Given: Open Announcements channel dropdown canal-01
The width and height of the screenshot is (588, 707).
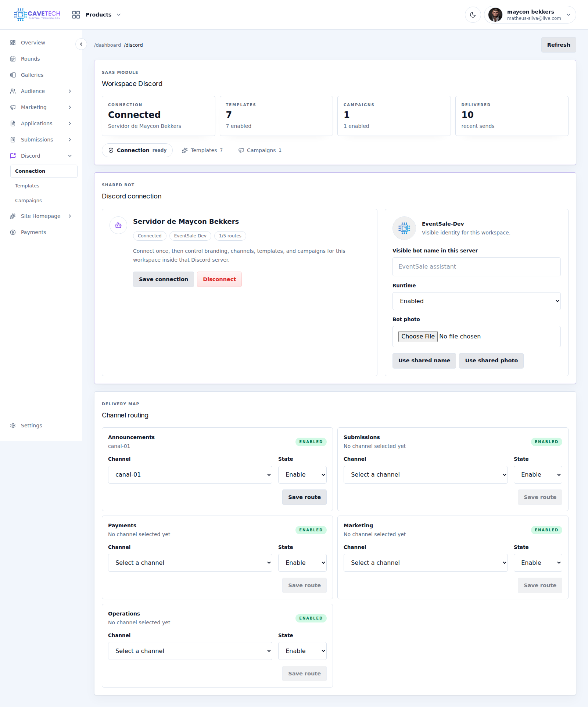Looking at the screenshot, I should click(190, 475).
